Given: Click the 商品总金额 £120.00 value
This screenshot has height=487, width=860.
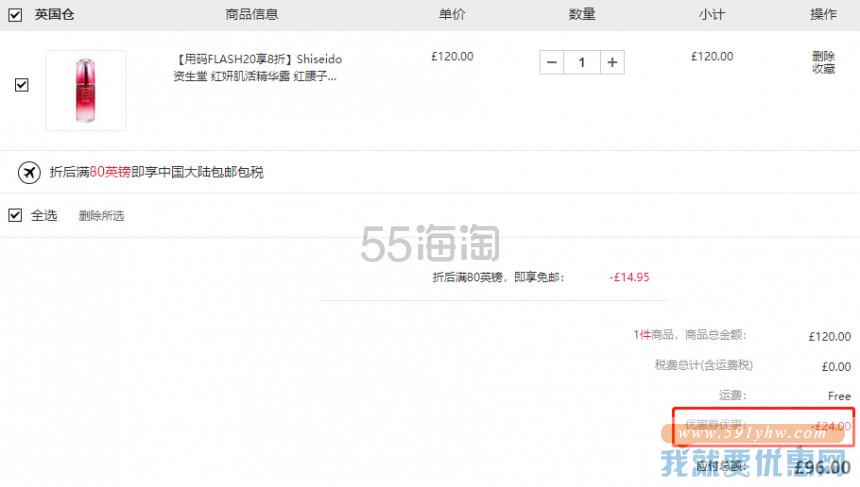Looking at the screenshot, I should tap(829, 337).
